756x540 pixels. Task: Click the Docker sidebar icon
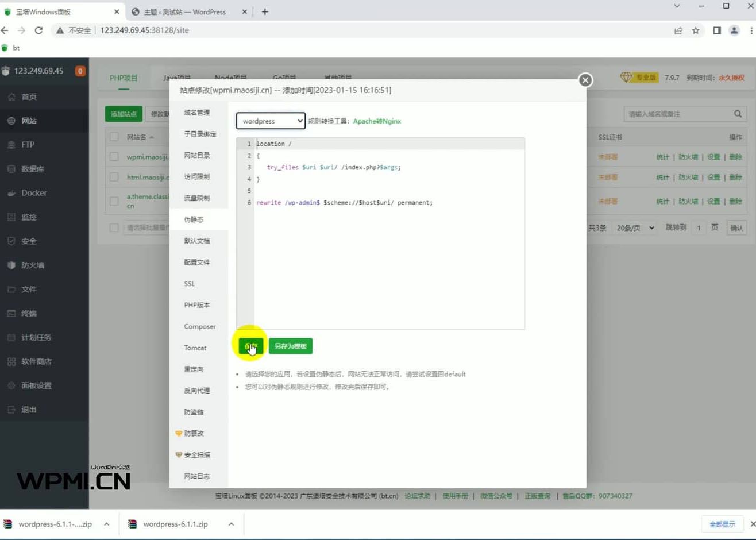click(x=11, y=193)
